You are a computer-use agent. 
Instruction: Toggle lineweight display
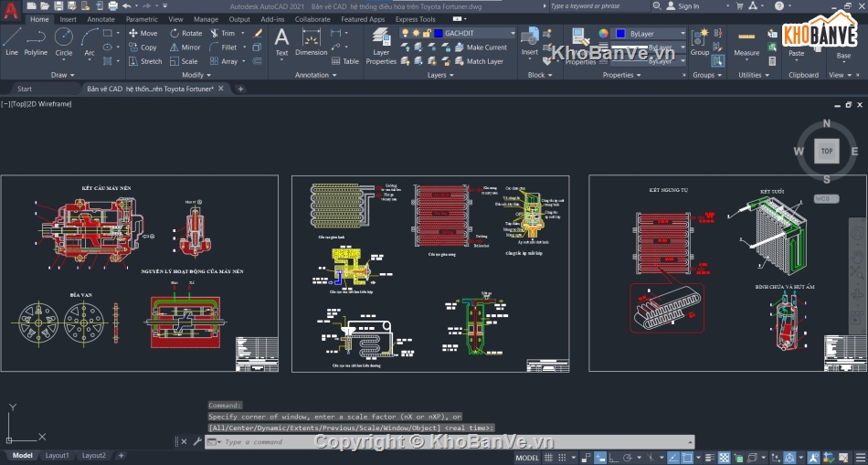710,458
